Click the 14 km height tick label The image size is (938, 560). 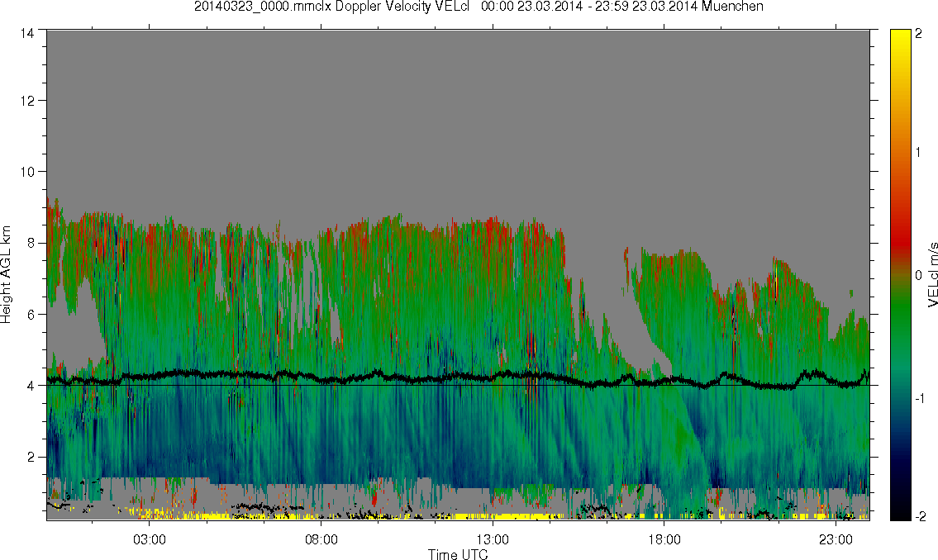(x=27, y=34)
